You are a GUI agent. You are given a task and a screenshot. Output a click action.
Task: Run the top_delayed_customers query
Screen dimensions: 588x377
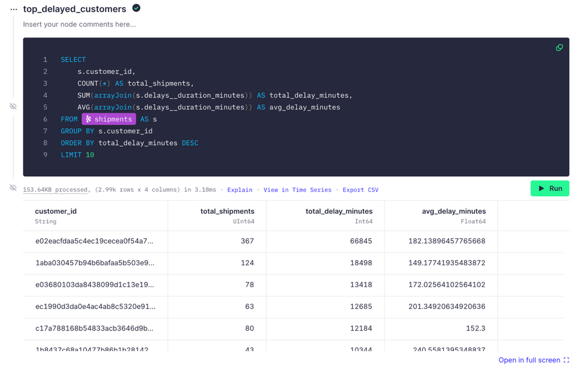tap(550, 188)
